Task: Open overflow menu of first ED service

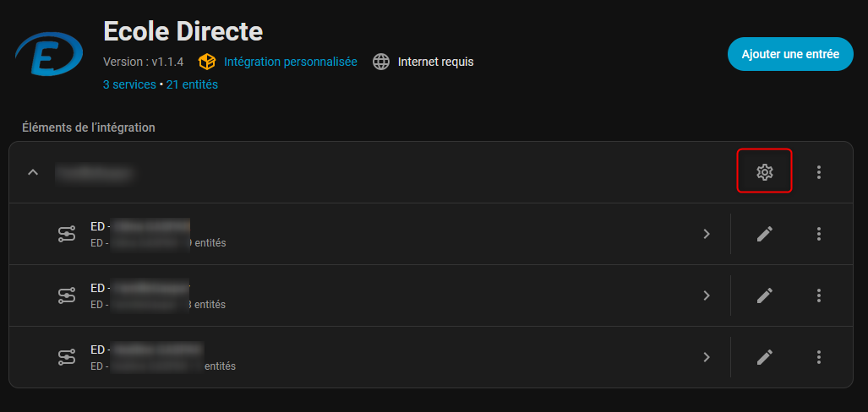Action: pos(818,234)
